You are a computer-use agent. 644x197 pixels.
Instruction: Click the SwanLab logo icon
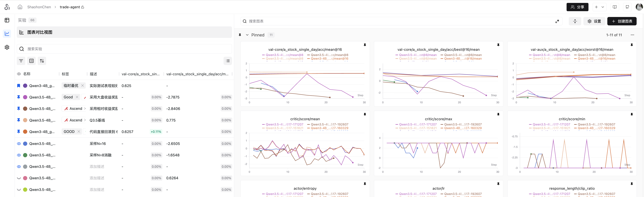pos(7,7)
